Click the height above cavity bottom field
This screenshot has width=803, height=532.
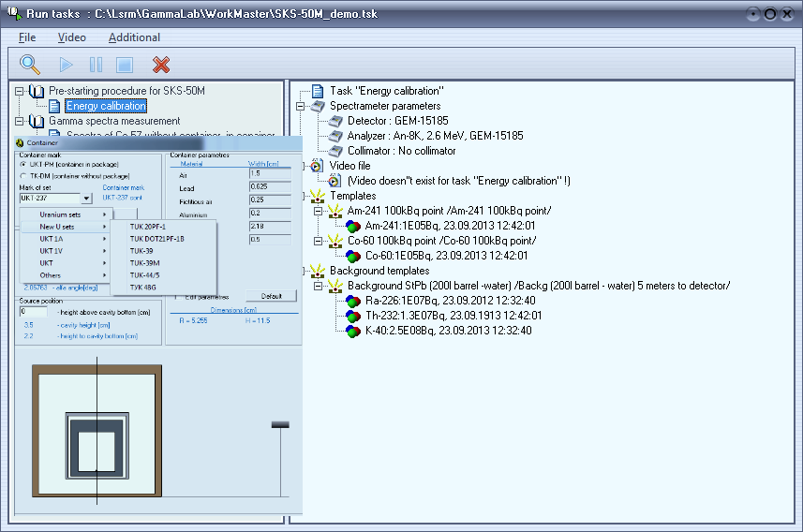click(34, 312)
